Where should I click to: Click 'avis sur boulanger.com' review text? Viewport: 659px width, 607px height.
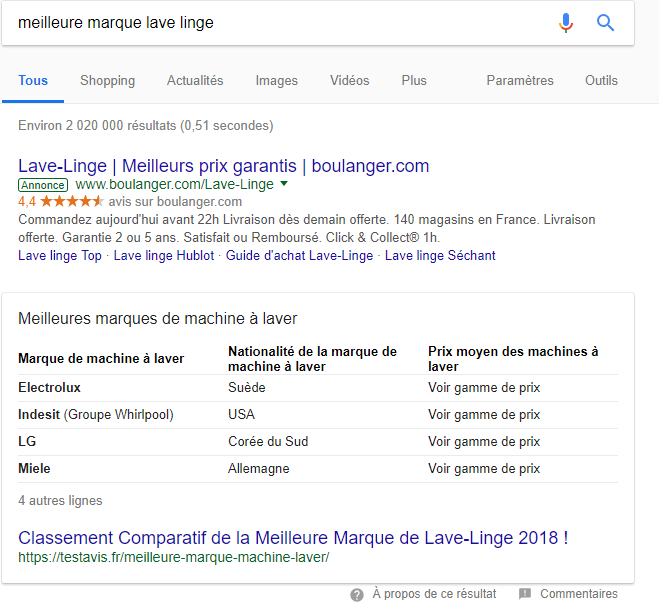(x=175, y=202)
